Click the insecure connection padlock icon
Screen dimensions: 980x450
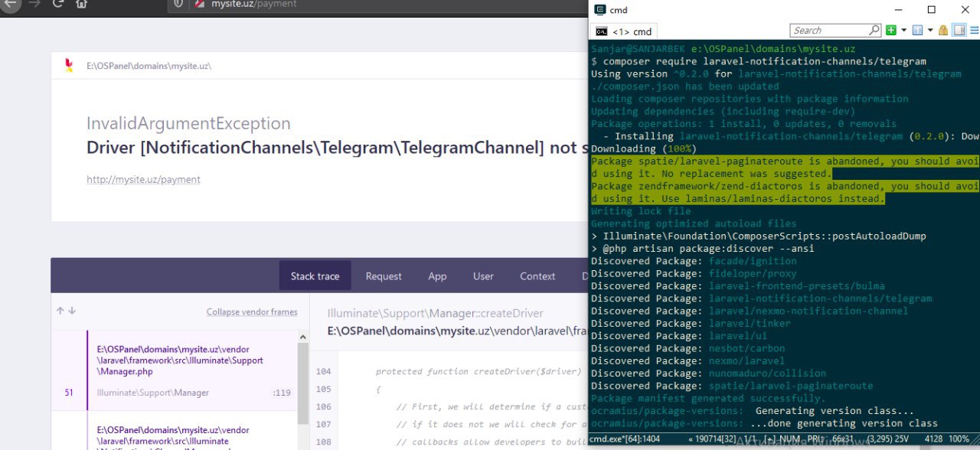(199, 4)
